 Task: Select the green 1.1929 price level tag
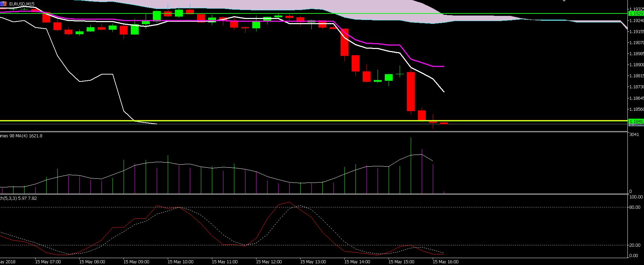tap(636, 13)
